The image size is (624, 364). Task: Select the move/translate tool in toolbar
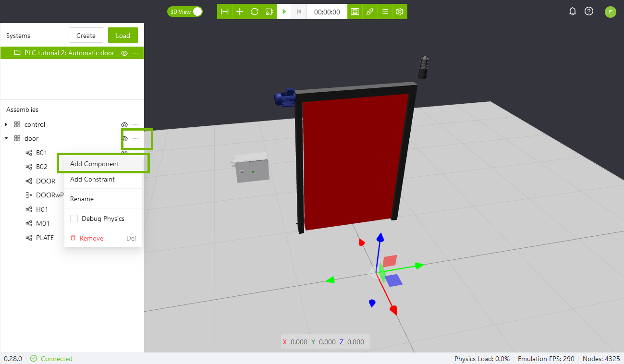coord(240,12)
